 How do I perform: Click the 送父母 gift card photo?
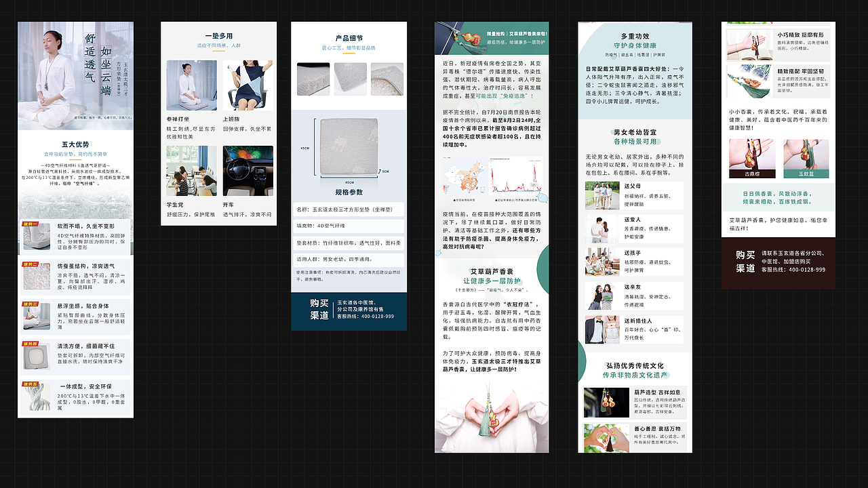coord(602,195)
